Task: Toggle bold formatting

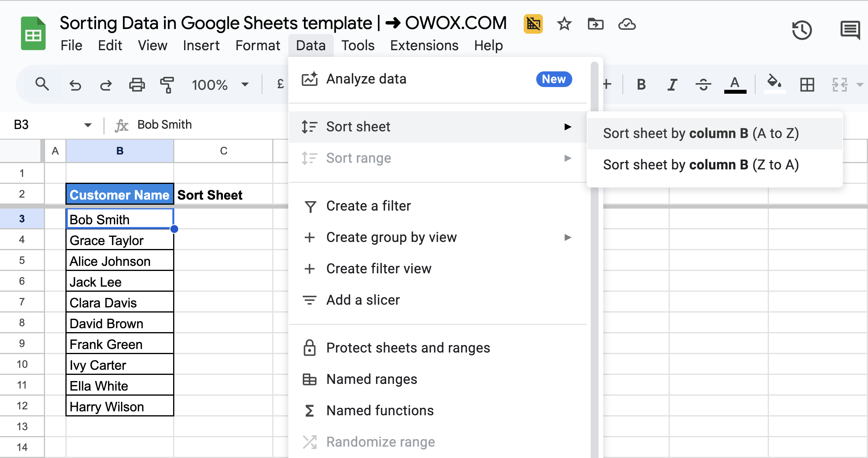Action: [x=641, y=84]
